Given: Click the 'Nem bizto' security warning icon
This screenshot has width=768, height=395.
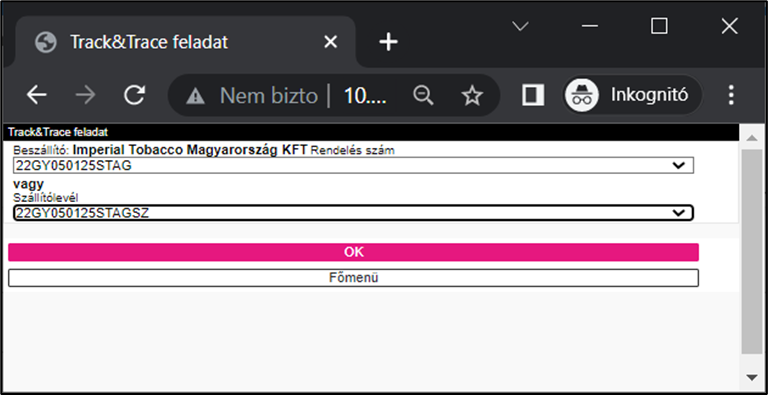Looking at the screenshot, I should (195, 95).
